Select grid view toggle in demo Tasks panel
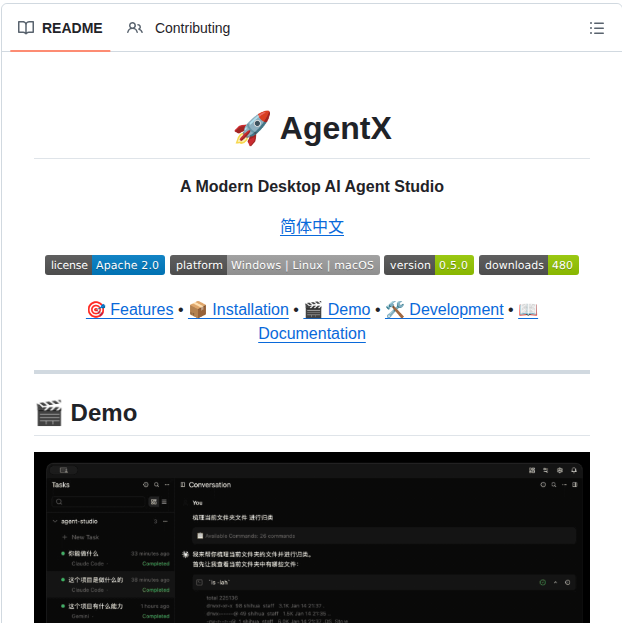 pyautogui.click(x=154, y=502)
